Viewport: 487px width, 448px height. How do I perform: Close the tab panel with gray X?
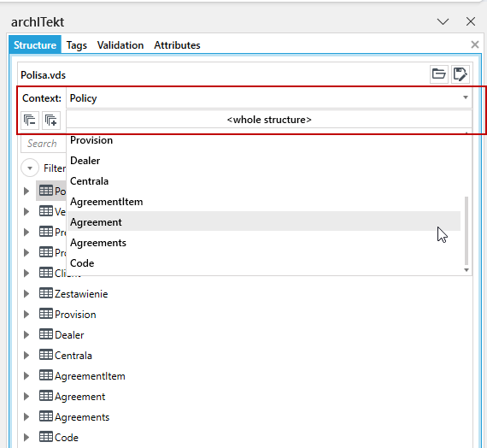tap(474, 44)
